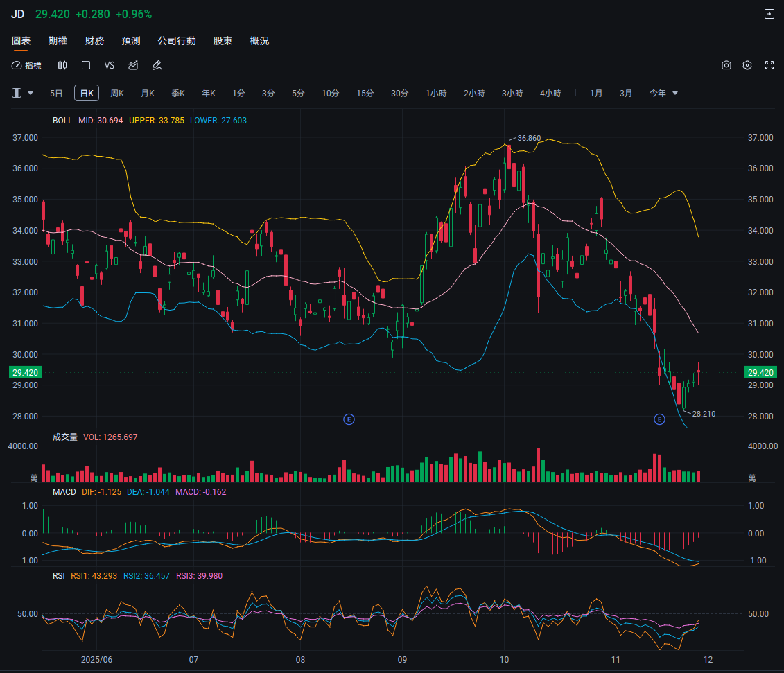Screen dimensions: 784x673
Task: Take a chart screenshot with camera icon
Action: point(726,66)
